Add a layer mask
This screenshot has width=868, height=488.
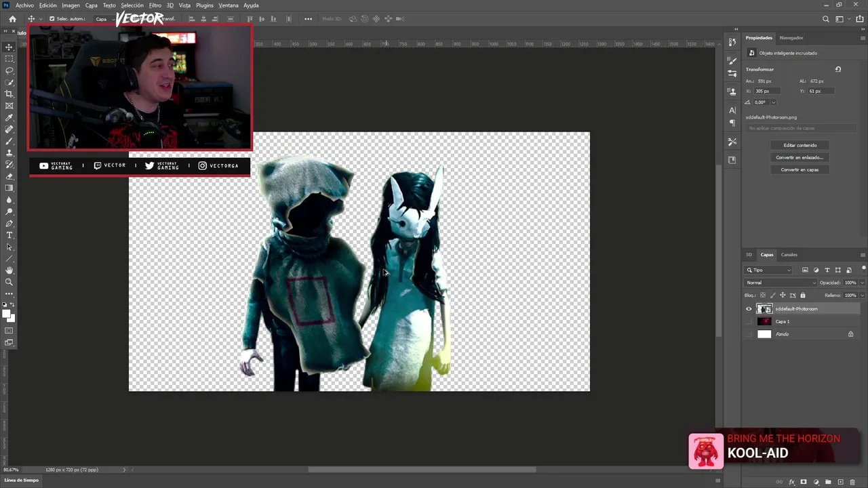(804, 482)
